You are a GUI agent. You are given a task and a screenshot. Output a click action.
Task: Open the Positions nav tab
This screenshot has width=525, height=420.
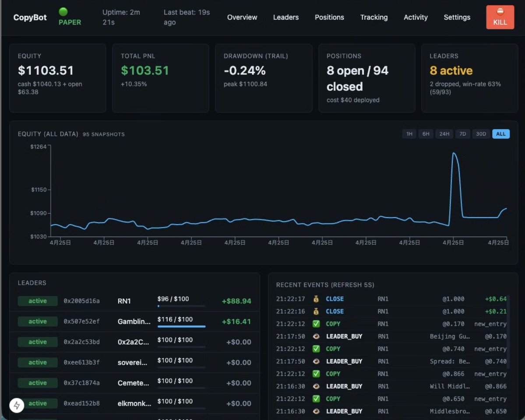tap(329, 17)
